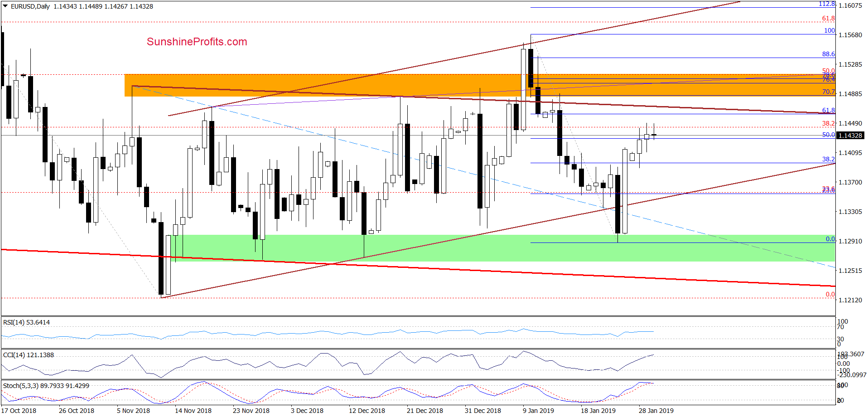Click the 9 Jan 2019 date label
Screen dimensions: 868x417
coord(538,411)
